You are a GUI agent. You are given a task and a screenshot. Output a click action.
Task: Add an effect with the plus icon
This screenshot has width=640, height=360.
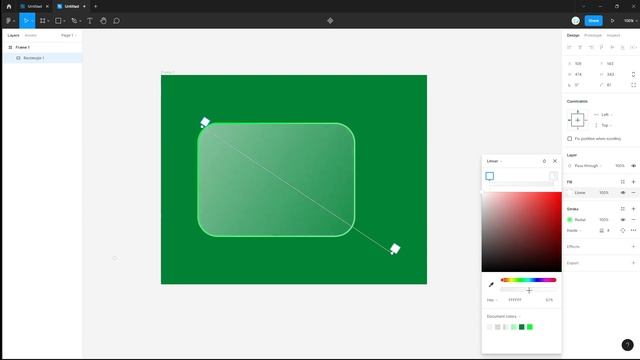click(633, 247)
